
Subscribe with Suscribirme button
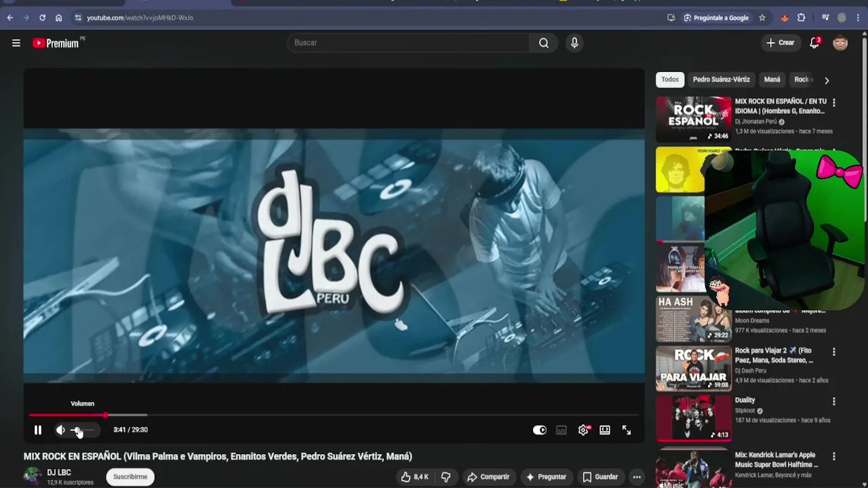click(130, 476)
